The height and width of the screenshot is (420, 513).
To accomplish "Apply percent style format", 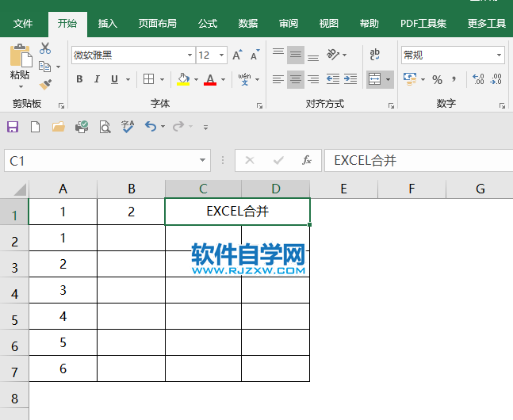I will 437,79.
